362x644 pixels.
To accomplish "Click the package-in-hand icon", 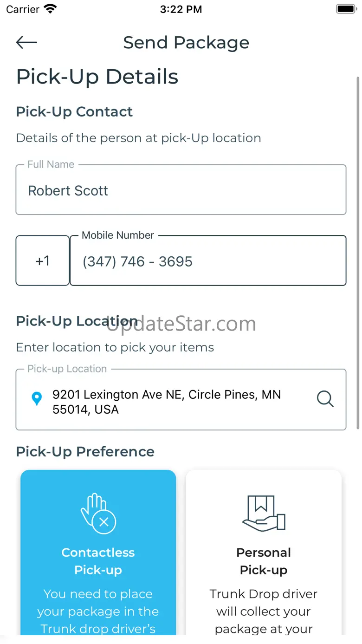I will (x=264, y=514).
